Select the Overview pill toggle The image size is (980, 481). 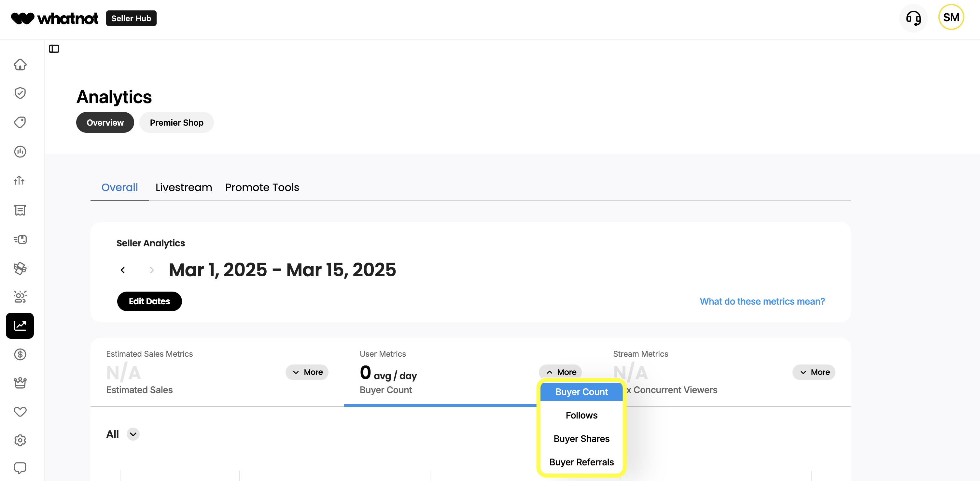pos(105,122)
